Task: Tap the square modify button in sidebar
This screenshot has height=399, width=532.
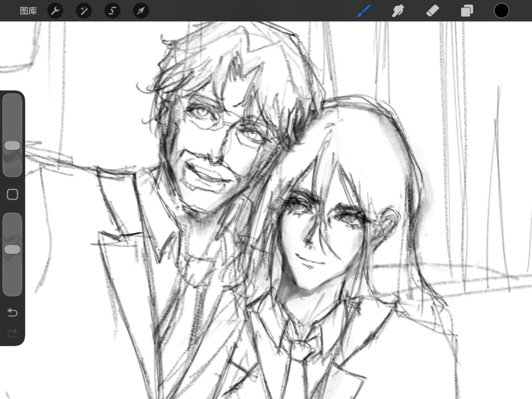Action: pyautogui.click(x=12, y=194)
